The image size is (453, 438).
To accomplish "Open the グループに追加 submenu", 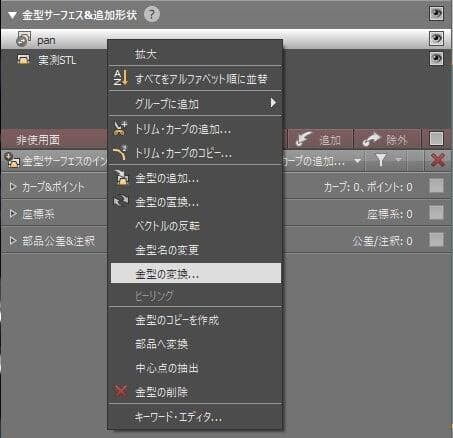I will point(196,104).
